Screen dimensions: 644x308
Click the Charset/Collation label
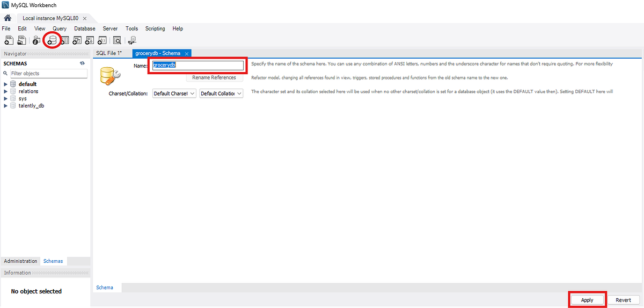point(128,94)
